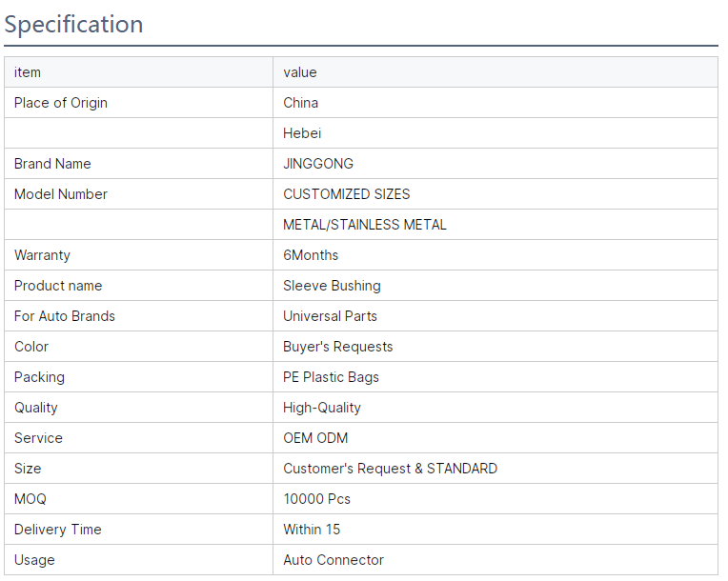This screenshot has width=728, height=581.
Task: Click the Within 15 delivery time value
Action: (312, 530)
